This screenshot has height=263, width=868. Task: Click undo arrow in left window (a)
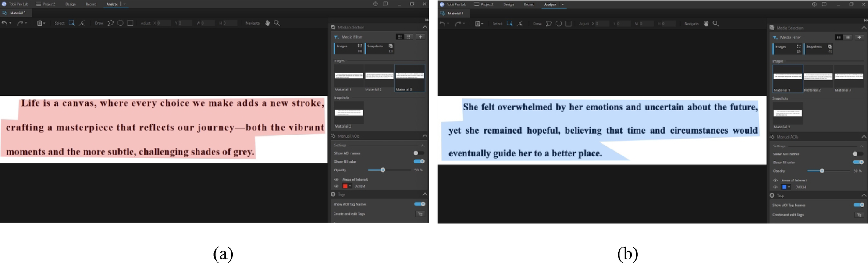4,23
